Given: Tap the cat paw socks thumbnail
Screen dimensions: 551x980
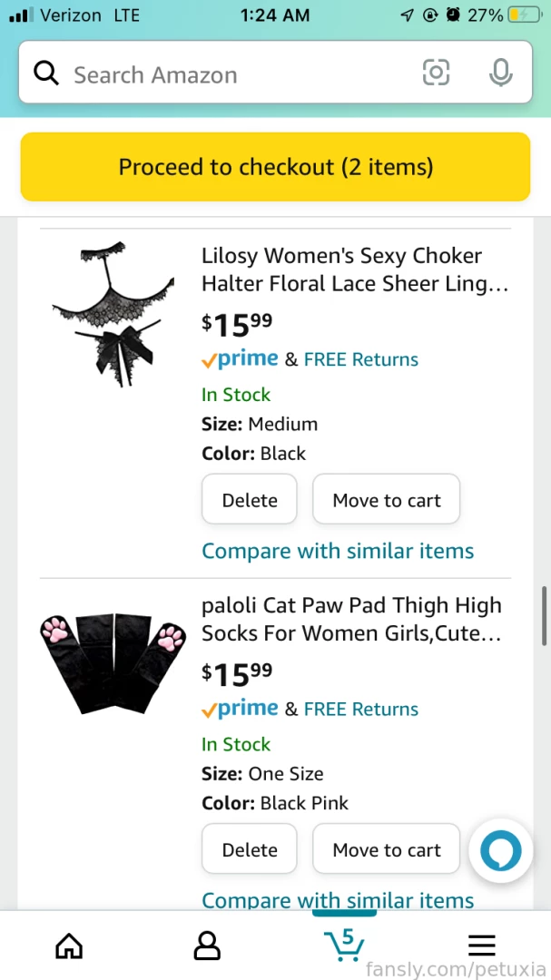Looking at the screenshot, I should (x=113, y=663).
